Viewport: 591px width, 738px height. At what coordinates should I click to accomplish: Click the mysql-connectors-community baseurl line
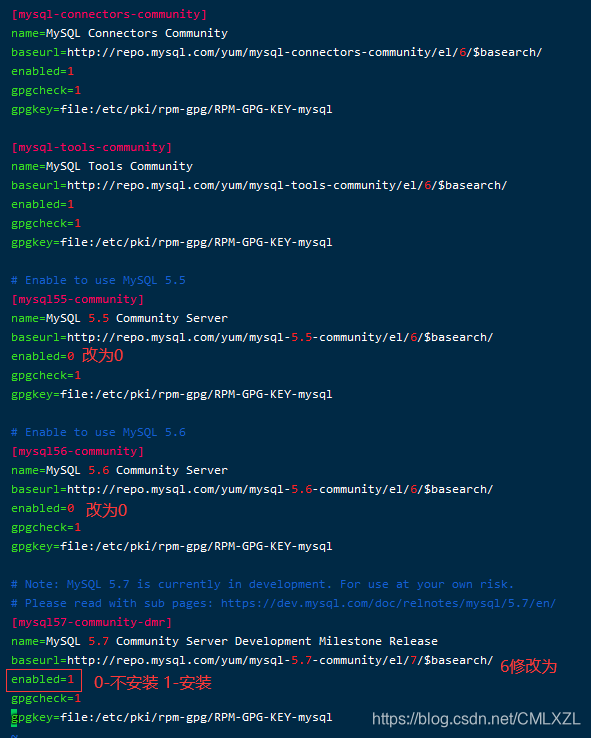pyautogui.click(x=276, y=52)
